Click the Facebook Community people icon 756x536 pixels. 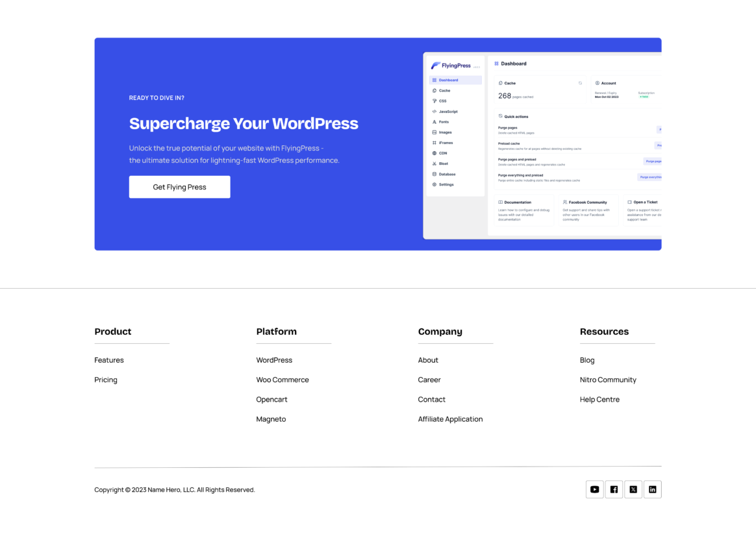click(x=565, y=202)
